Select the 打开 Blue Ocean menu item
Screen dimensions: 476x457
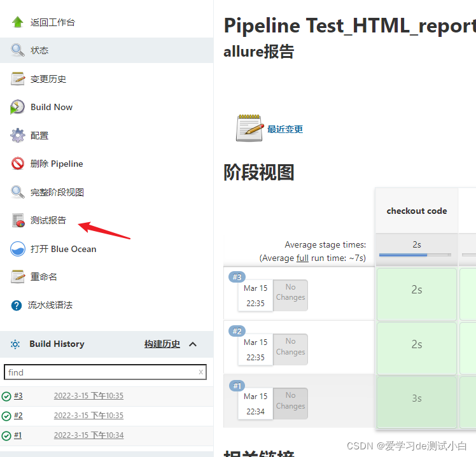[x=63, y=249]
